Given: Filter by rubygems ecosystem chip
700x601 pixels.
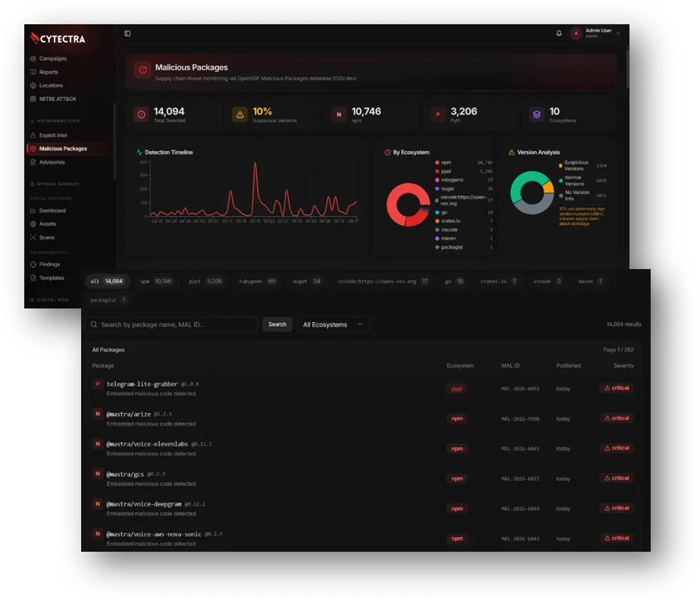Looking at the screenshot, I should pos(257,281).
